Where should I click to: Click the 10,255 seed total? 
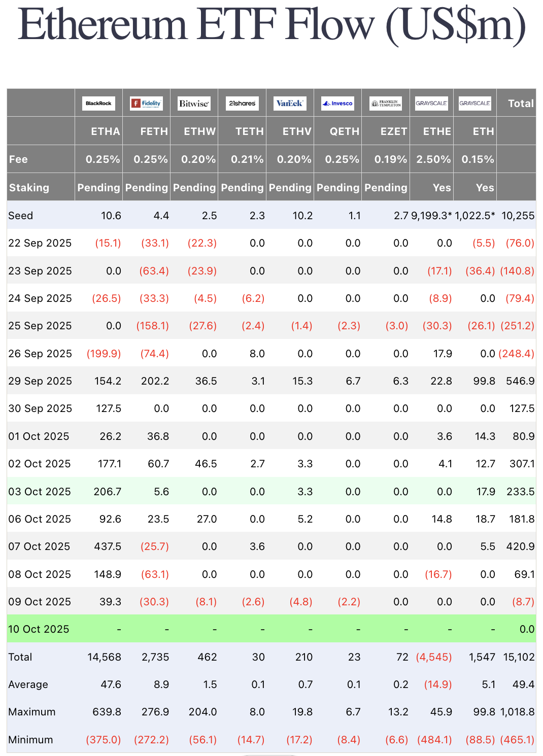click(518, 216)
